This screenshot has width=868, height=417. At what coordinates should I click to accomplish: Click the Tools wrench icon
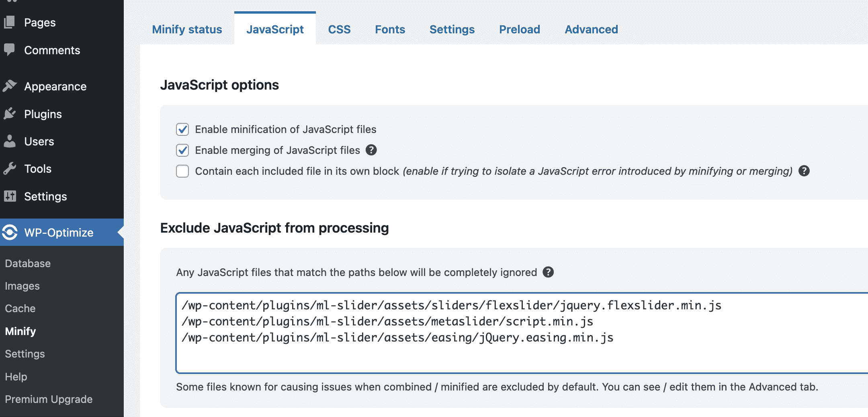point(10,169)
